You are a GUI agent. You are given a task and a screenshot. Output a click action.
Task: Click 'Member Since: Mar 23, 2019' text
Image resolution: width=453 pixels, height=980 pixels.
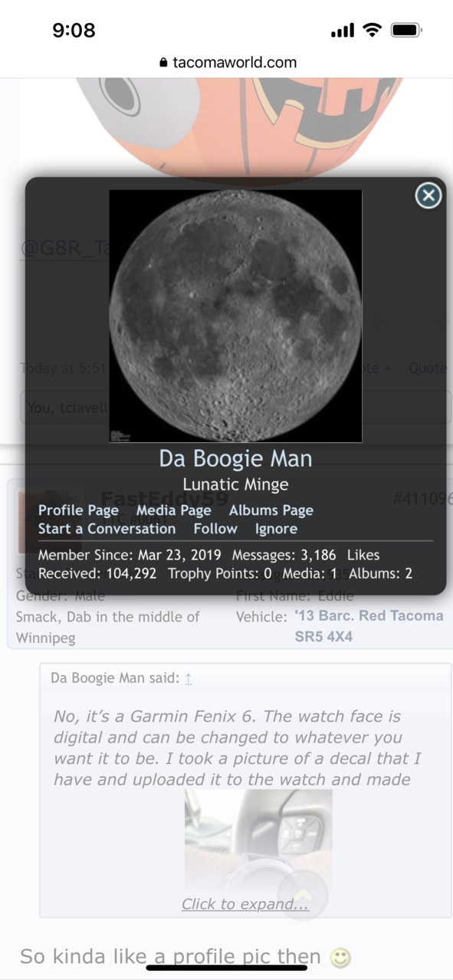[130, 555]
